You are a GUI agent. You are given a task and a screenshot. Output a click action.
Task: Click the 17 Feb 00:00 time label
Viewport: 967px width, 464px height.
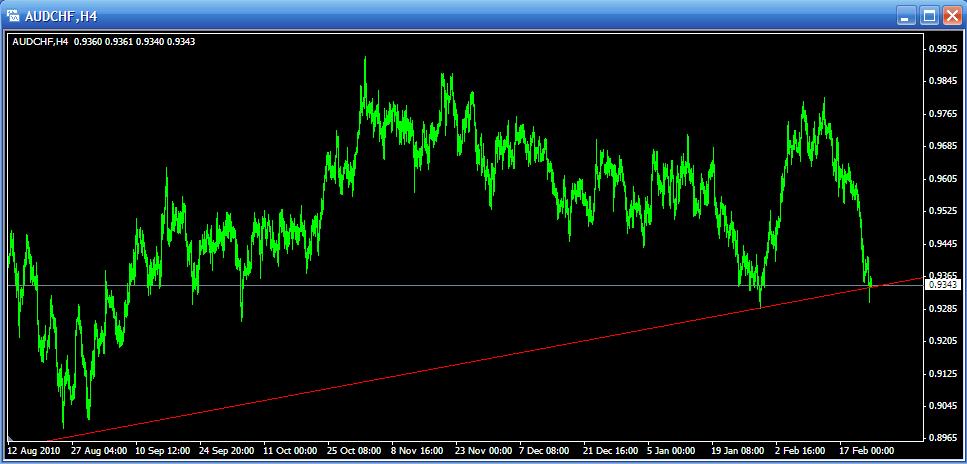[865, 451]
